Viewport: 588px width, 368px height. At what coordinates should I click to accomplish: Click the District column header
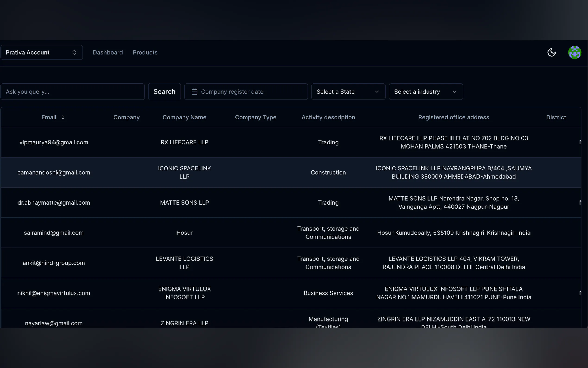point(556,117)
